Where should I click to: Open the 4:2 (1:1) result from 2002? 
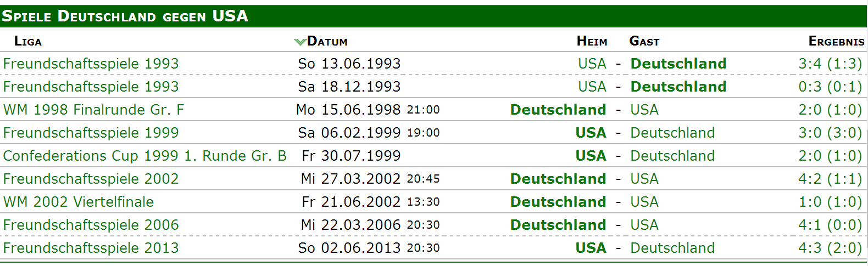(x=830, y=179)
